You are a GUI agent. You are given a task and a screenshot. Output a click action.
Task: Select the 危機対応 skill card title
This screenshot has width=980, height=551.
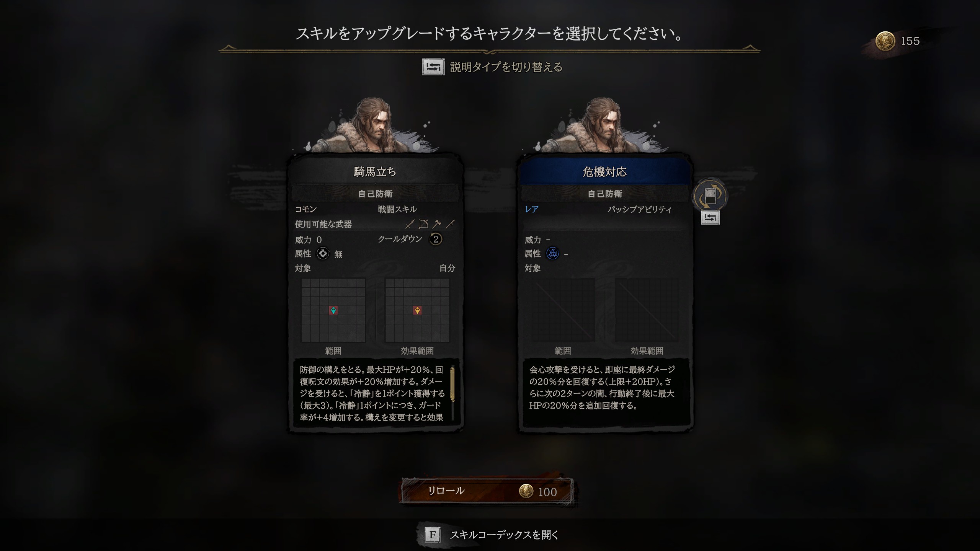click(x=605, y=172)
